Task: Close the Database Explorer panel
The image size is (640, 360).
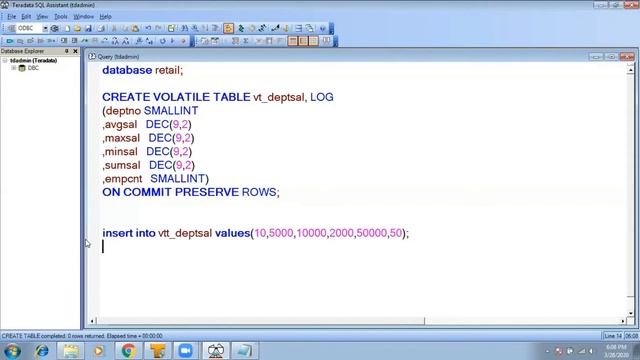Action: 75,51
